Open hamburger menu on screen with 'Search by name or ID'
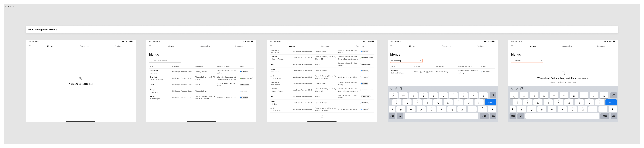 point(150,46)
